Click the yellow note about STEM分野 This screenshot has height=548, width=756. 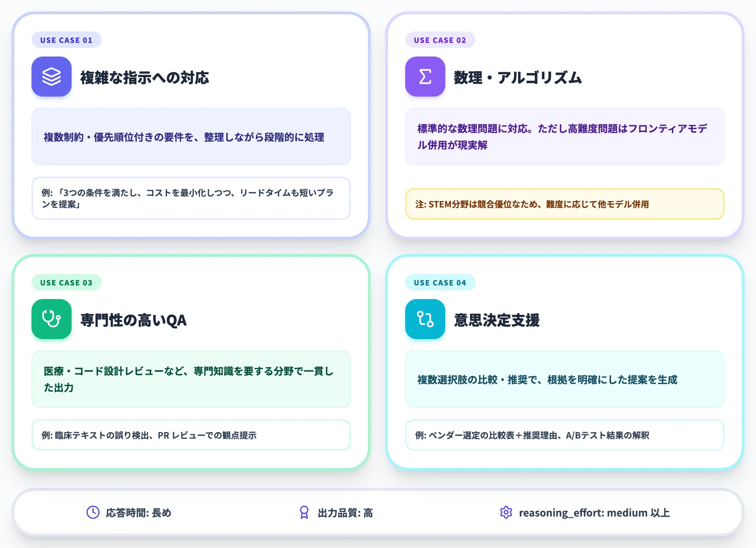coord(565,204)
